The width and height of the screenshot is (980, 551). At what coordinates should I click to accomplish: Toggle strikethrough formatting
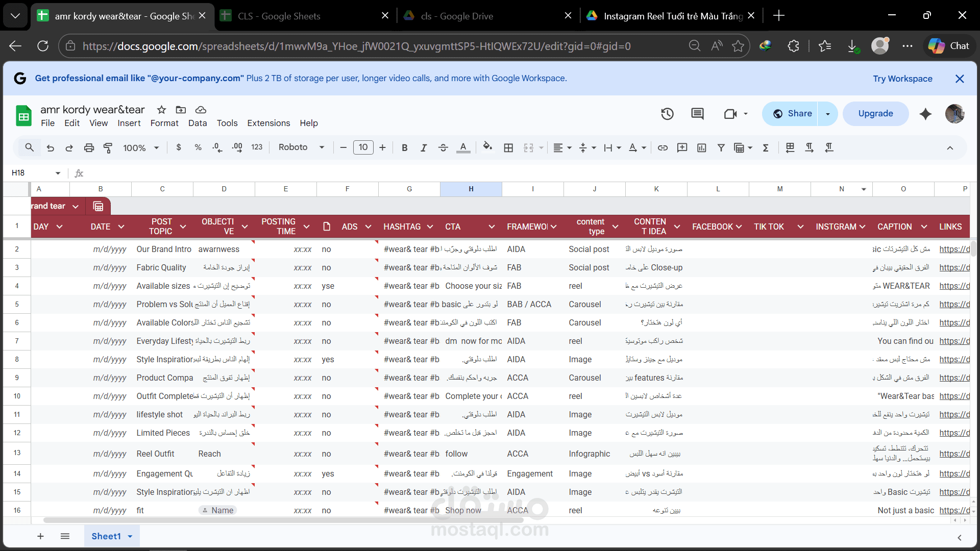pyautogui.click(x=443, y=147)
